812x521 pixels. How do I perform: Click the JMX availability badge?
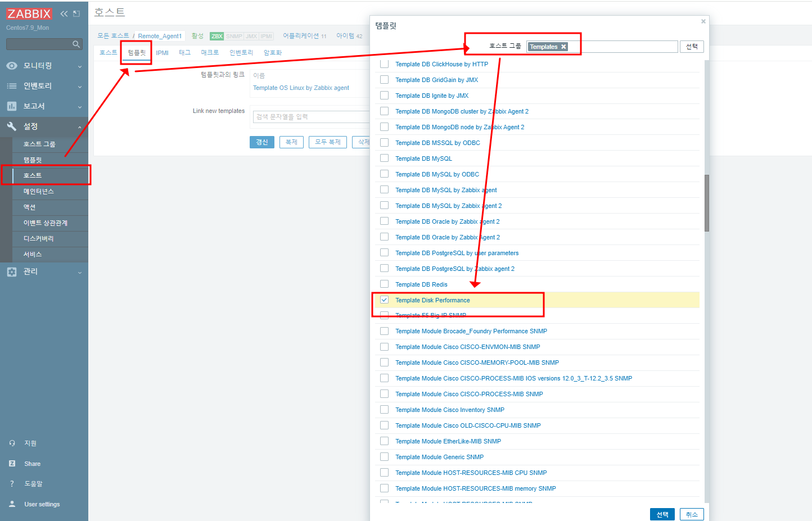pos(251,36)
